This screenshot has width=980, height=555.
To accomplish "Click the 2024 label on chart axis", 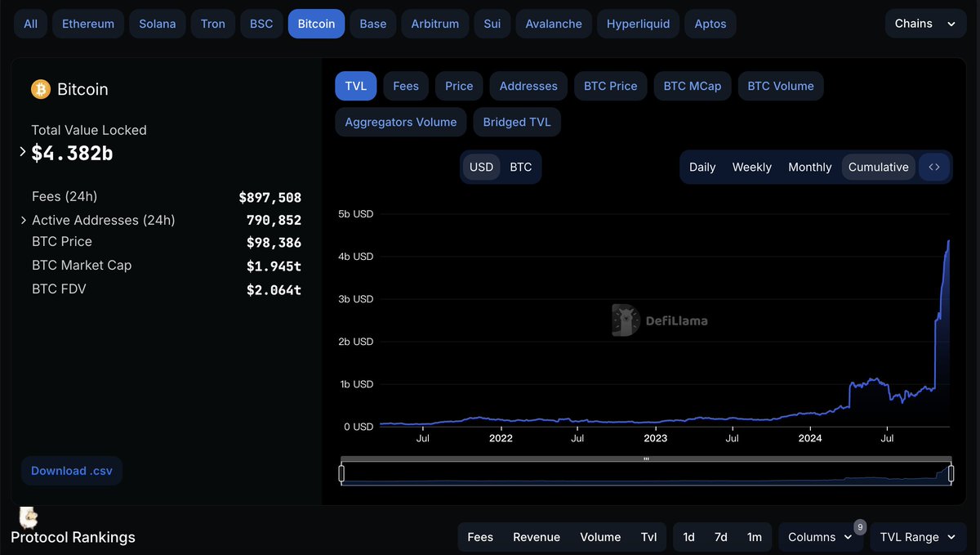I will tap(810, 438).
